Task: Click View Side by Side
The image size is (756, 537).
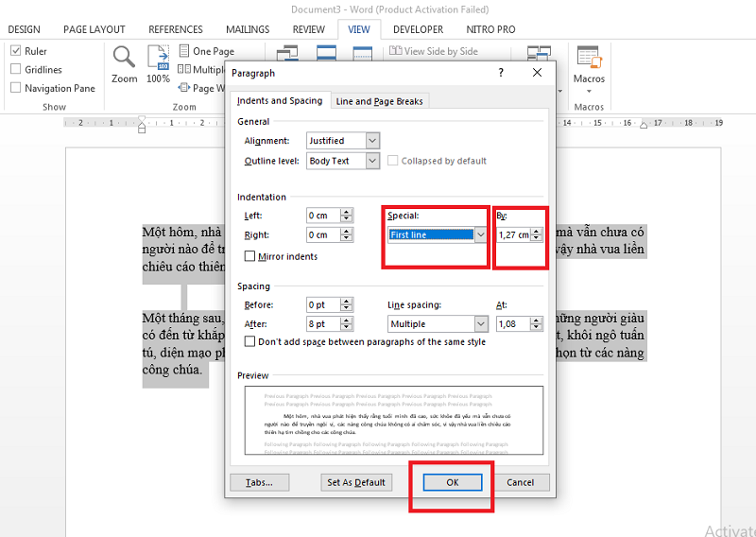Action: tap(434, 51)
